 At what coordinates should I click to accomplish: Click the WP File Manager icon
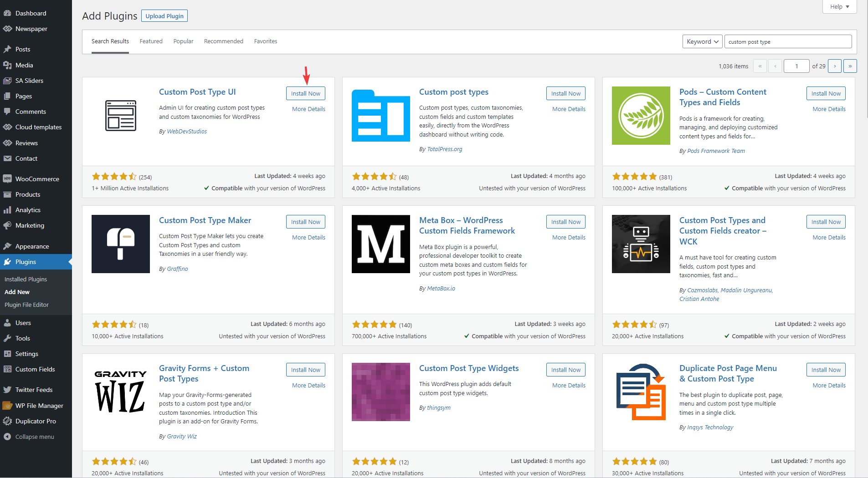7,406
